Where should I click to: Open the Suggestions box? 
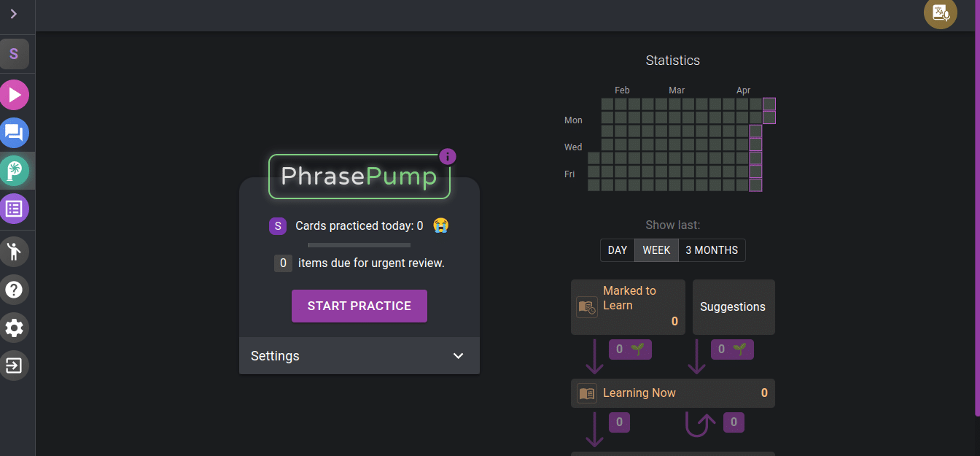(733, 306)
